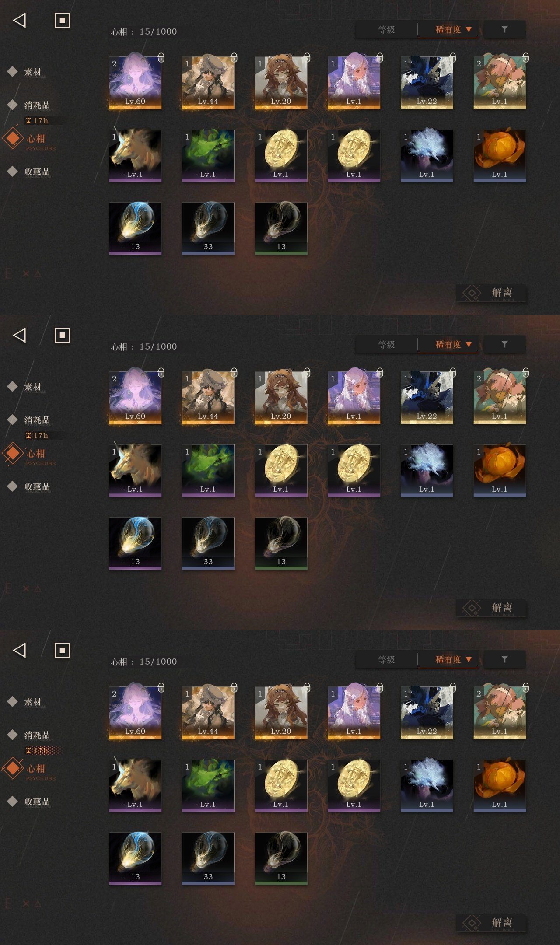Open filter dropdown funnel in bottom screen
The width and height of the screenshot is (560, 945).
tap(504, 659)
